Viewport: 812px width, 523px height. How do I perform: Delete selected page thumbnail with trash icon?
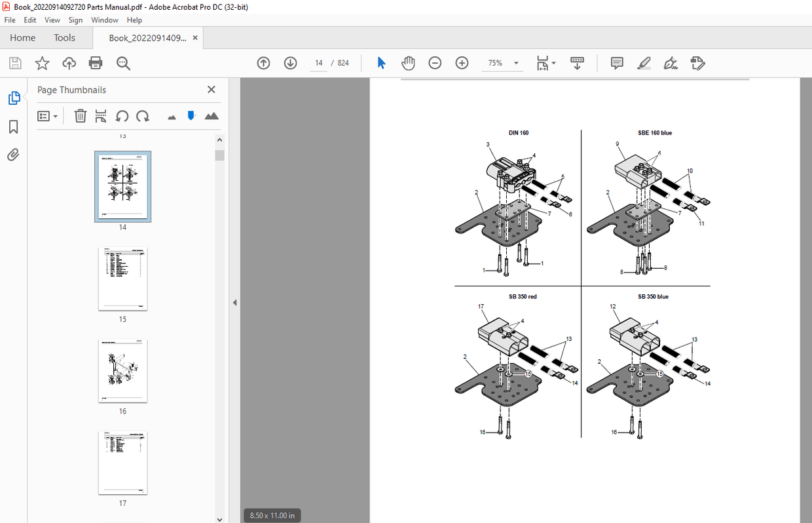coord(80,116)
